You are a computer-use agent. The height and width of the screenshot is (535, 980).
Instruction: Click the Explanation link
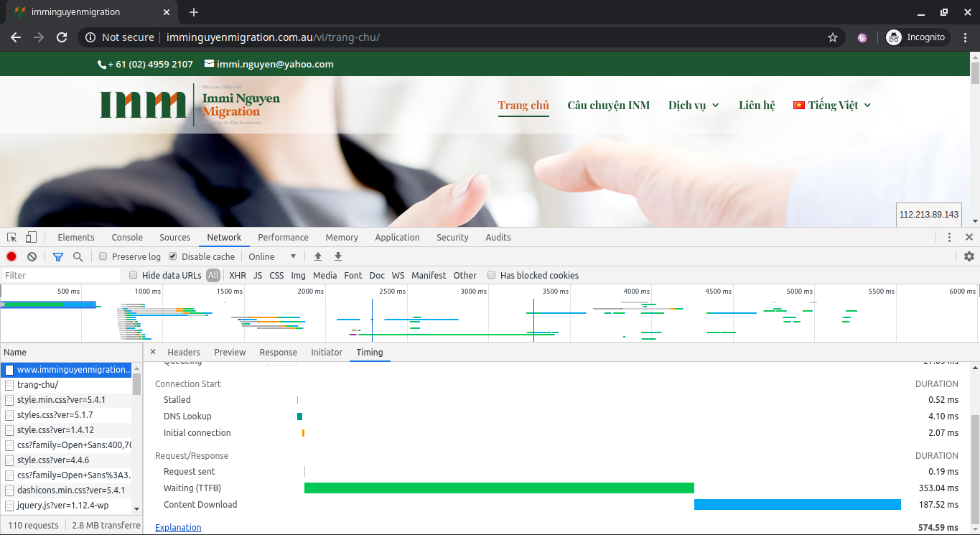tap(178, 527)
